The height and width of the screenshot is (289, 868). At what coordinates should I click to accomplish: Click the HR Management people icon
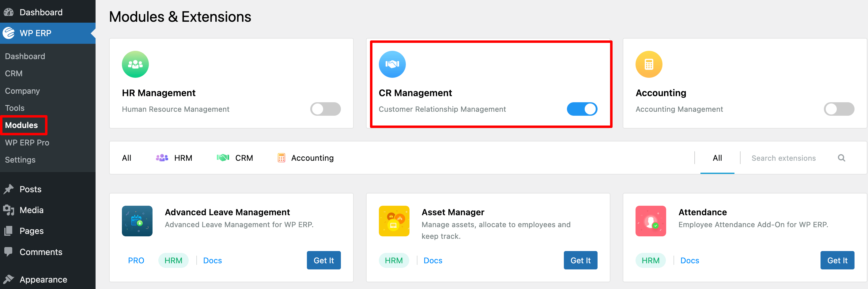(x=135, y=64)
